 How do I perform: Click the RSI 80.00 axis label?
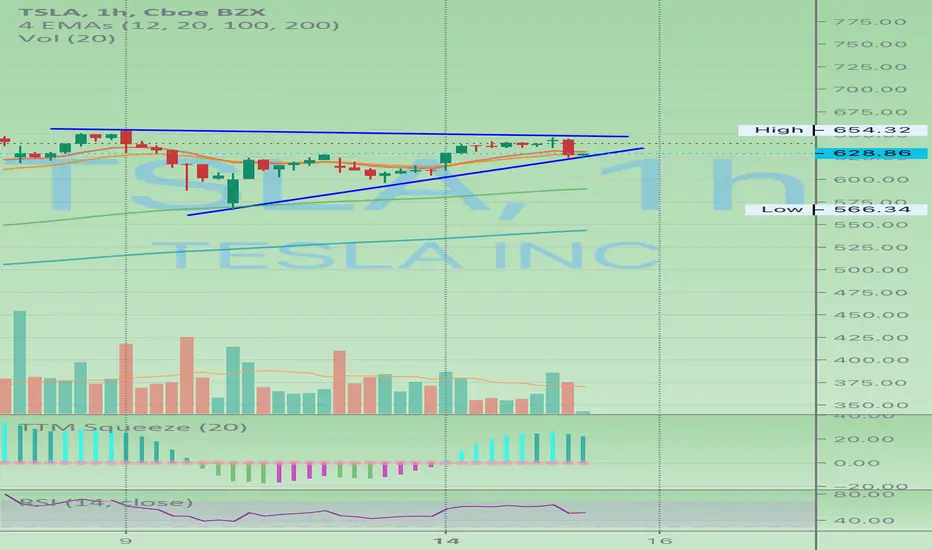[x=864, y=495]
